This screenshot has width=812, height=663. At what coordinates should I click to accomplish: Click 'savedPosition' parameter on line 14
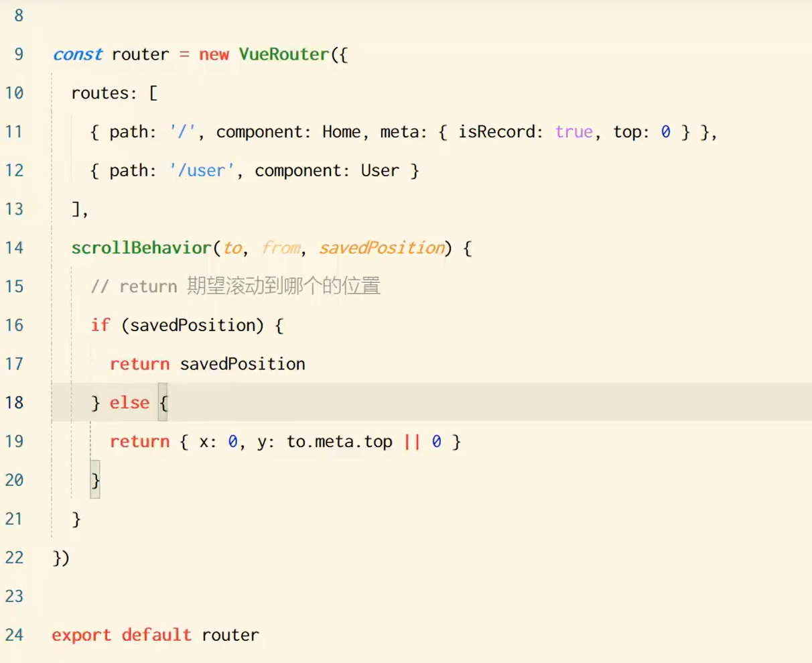382,248
